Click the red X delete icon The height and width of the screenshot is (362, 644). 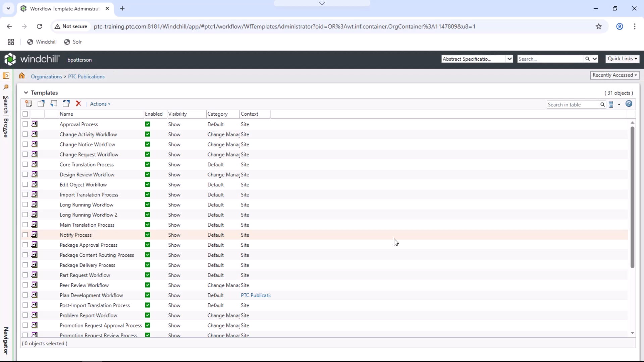pos(78,104)
